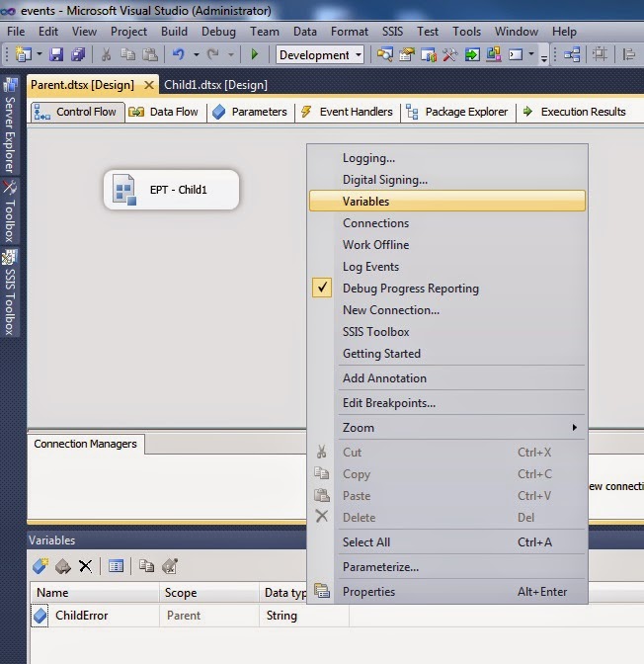Undo the last action from toolbar
The image size is (644, 664).
coord(178,54)
